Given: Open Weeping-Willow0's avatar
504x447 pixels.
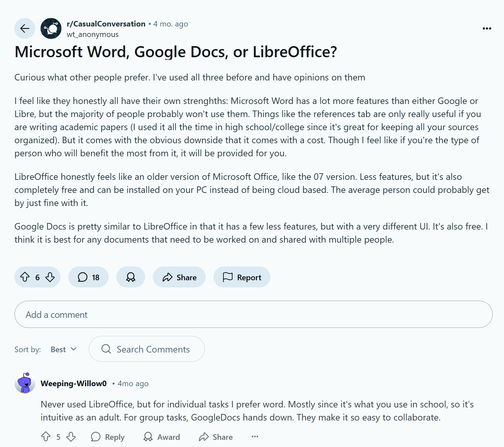Looking at the screenshot, I should pyautogui.click(x=25, y=383).
